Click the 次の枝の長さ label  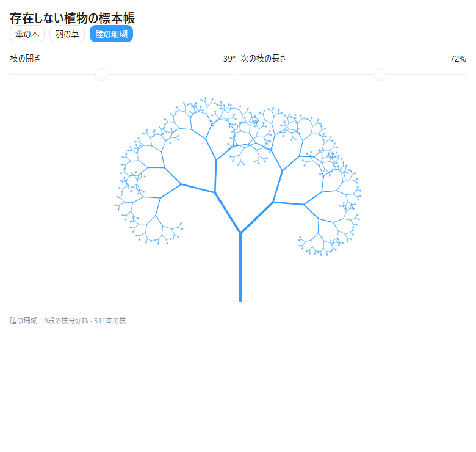263,58
